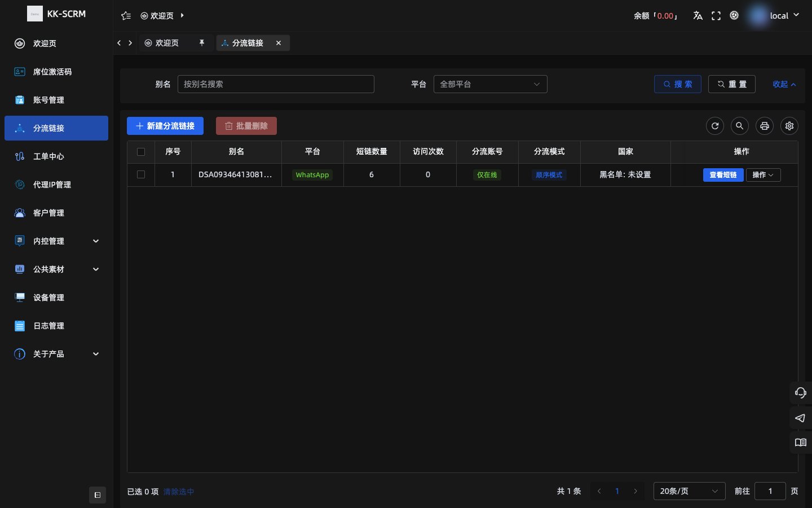Click the favorites star list icon

[x=126, y=16]
